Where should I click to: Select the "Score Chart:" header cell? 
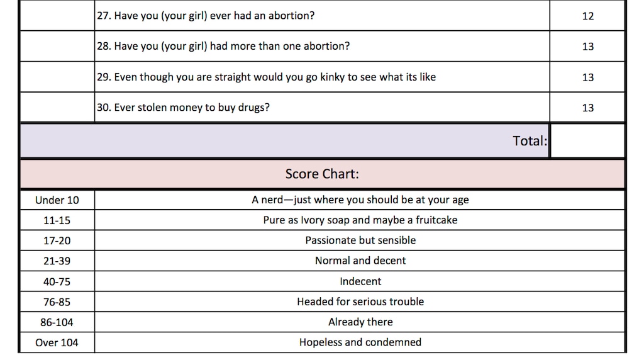[x=322, y=174]
